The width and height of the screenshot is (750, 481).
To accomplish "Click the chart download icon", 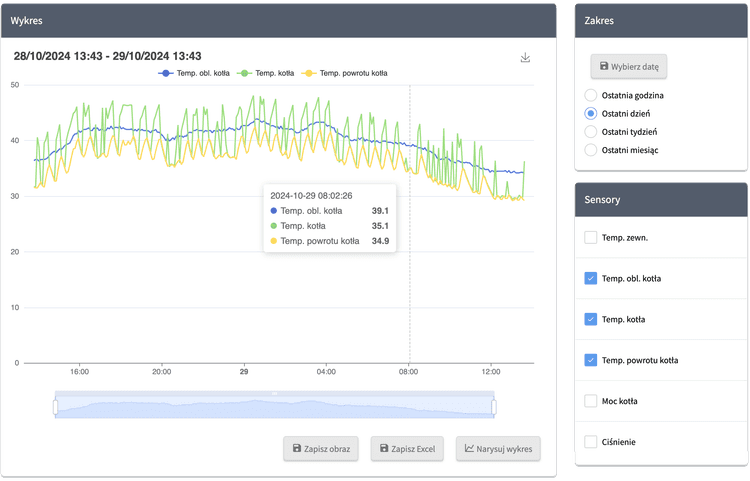I will [525, 58].
